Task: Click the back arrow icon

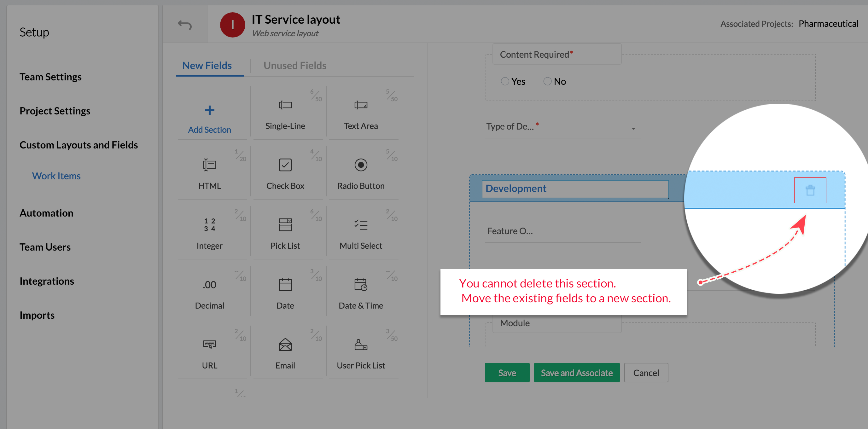Action: (x=185, y=25)
